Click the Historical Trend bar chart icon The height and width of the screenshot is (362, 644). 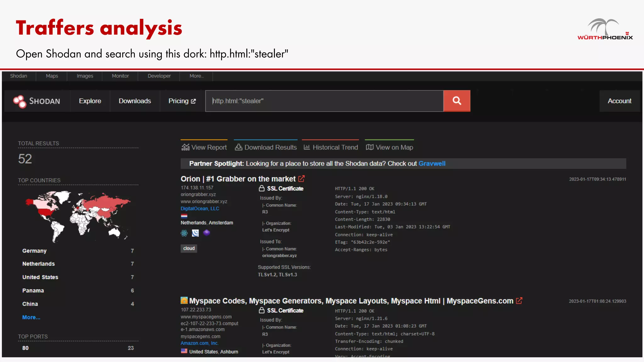tap(307, 147)
